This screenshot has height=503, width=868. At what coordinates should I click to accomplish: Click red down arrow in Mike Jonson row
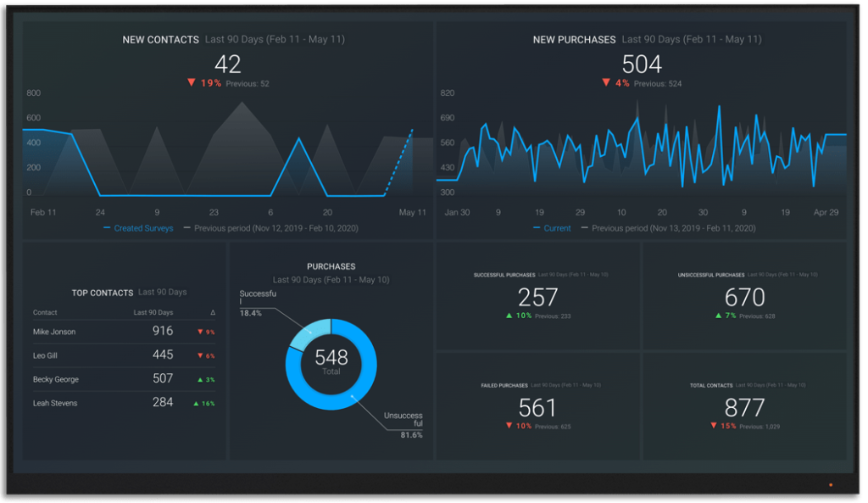coord(200,333)
